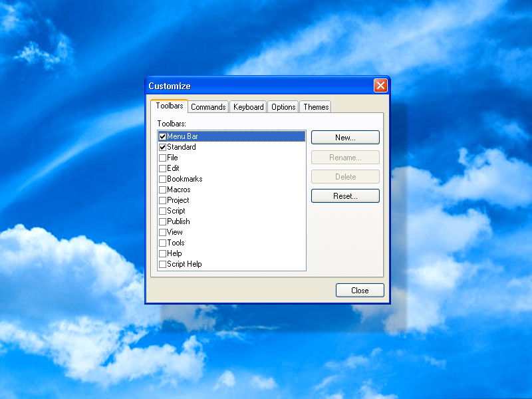Select the "Standard" list row text
The image size is (532, 399).
pos(182,147)
